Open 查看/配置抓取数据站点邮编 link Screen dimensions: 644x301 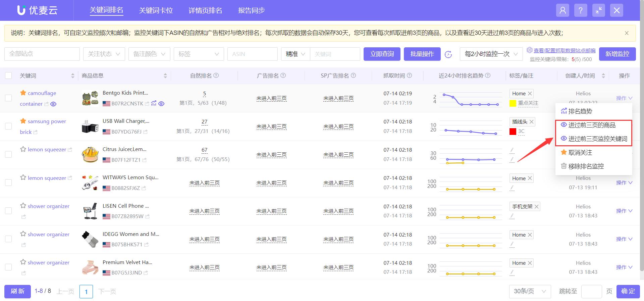(x=565, y=50)
